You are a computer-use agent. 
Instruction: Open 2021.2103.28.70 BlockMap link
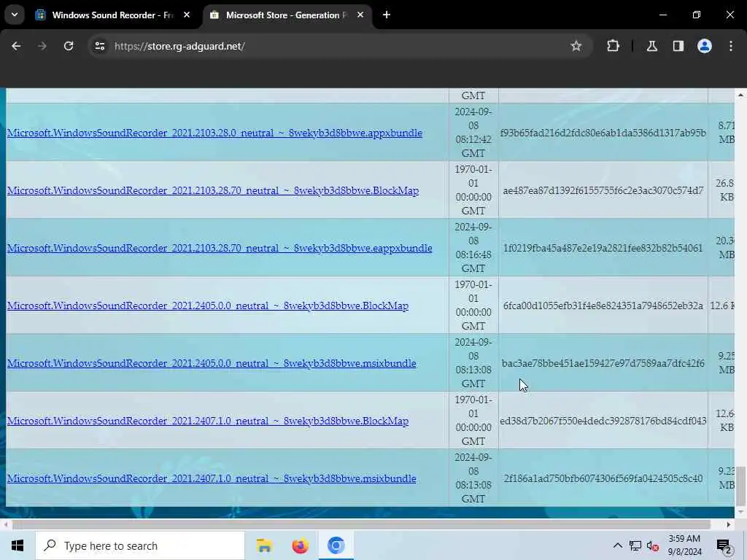click(213, 190)
